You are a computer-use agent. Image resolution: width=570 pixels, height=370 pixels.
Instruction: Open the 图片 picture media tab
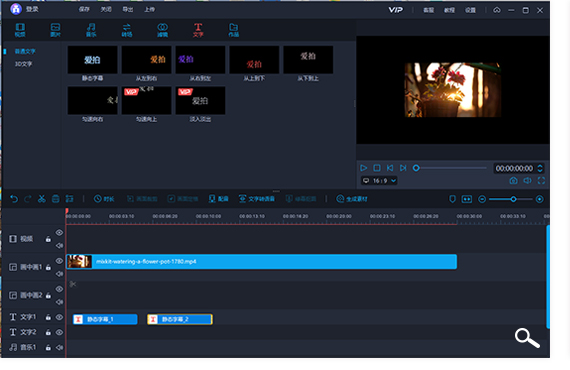click(55, 30)
